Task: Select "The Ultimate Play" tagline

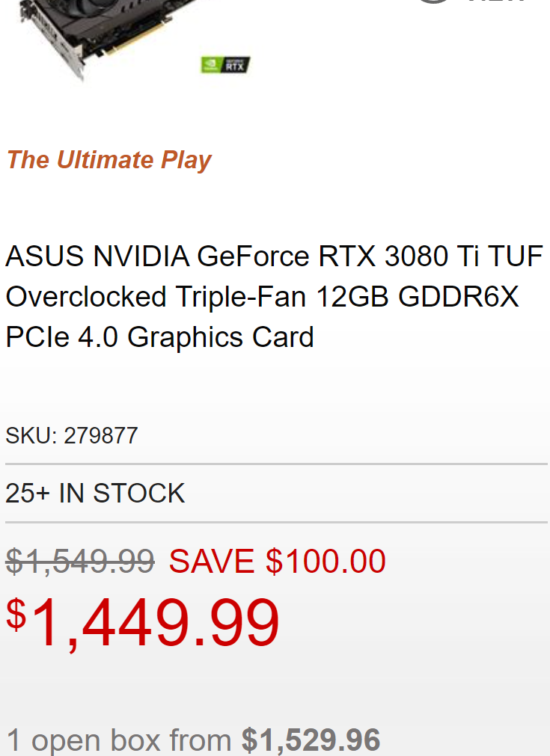Action: pos(109,160)
